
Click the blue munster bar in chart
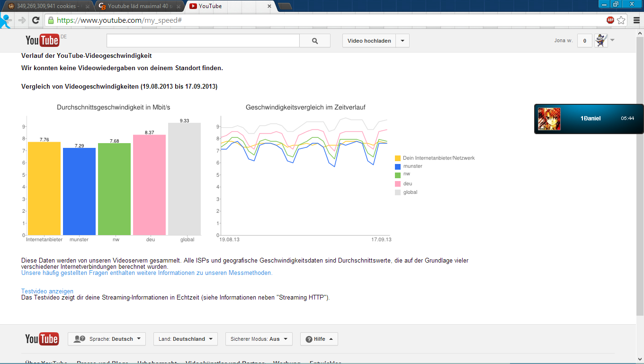pos(79,191)
